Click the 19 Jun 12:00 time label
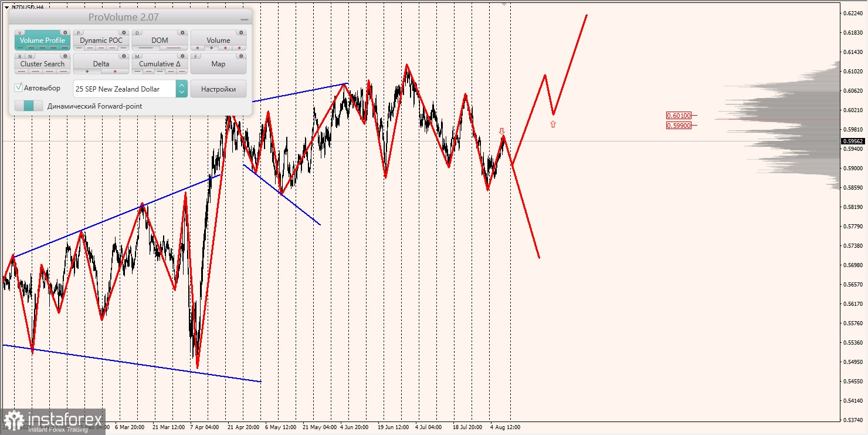Image resolution: width=868 pixels, height=435 pixels. point(394,427)
